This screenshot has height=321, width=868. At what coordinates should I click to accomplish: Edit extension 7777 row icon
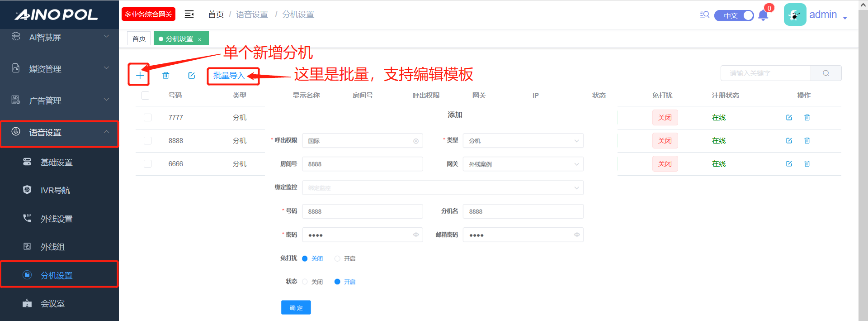click(x=789, y=118)
